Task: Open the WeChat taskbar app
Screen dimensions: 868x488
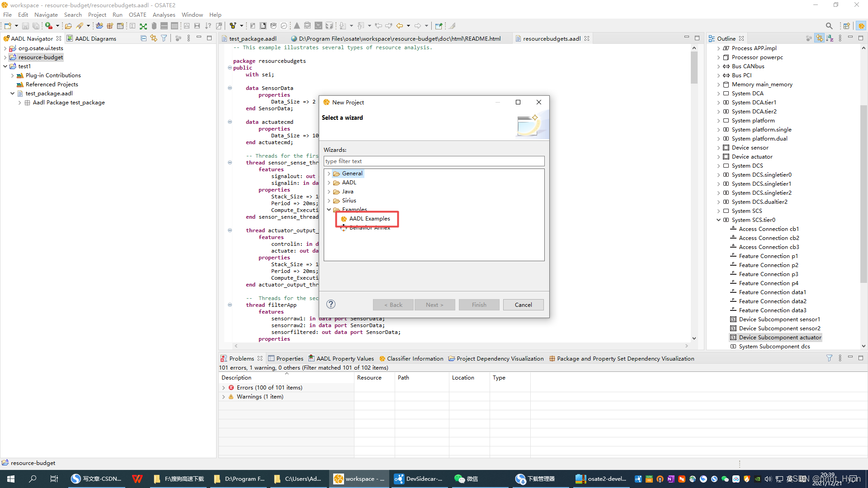Action: click(466, 479)
